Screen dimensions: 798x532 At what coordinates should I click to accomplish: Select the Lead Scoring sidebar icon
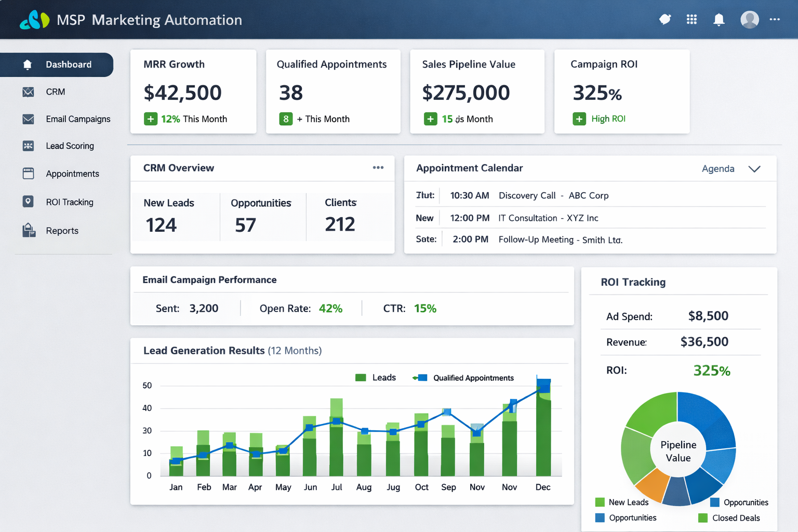click(28, 146)
